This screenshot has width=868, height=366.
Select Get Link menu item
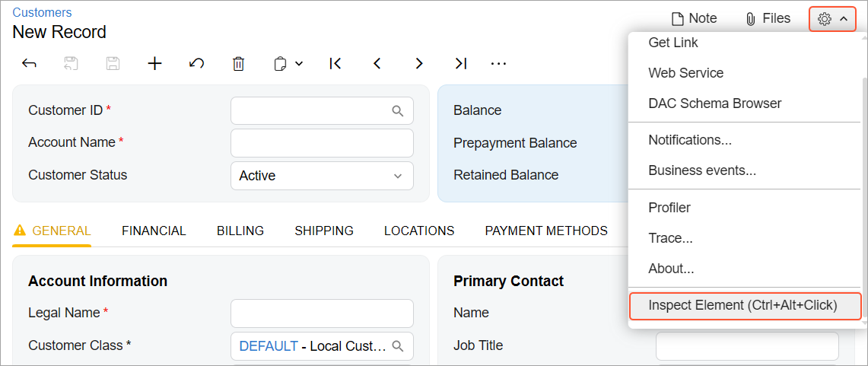[745, 43]
